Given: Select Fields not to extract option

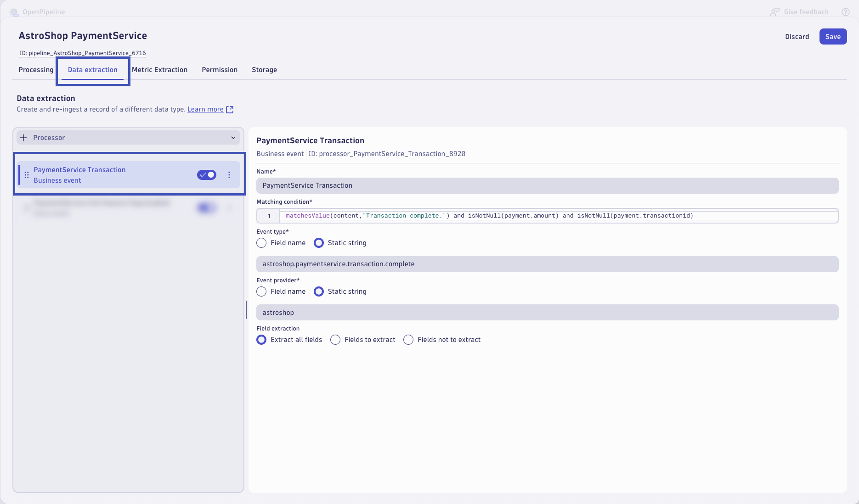Looking at the screenshot, I should click(x=408, y=340).
